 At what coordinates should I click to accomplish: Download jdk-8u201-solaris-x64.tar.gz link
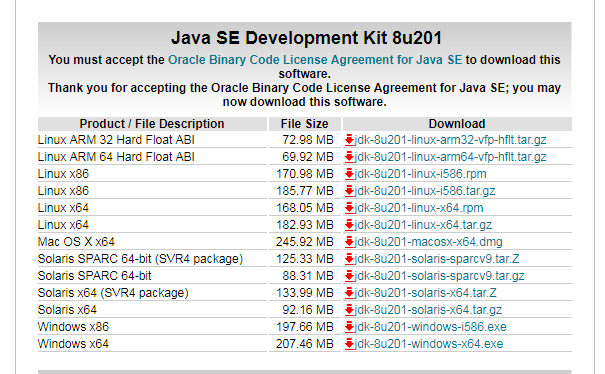click(x=428, y=310)
